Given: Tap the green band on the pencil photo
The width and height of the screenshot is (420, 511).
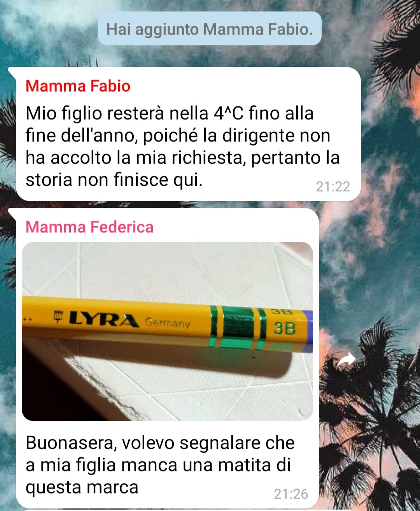Looking at the screenshot, I should click(x=238, y=327).
